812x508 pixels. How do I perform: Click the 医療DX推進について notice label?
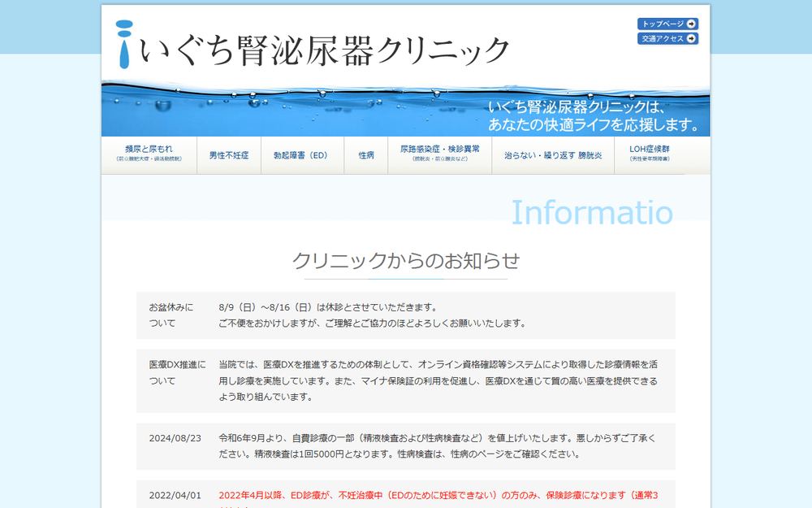pyautogui.click(x=177, y=373)
